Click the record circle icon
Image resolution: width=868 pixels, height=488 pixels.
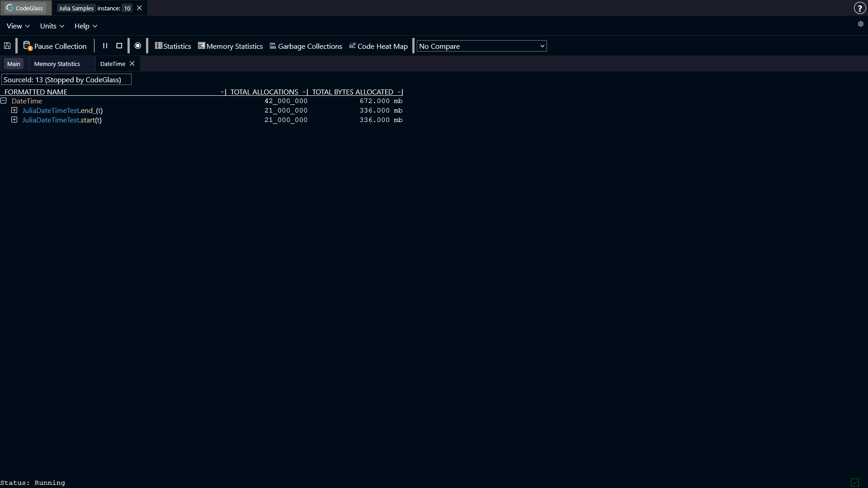click(138, 46)
